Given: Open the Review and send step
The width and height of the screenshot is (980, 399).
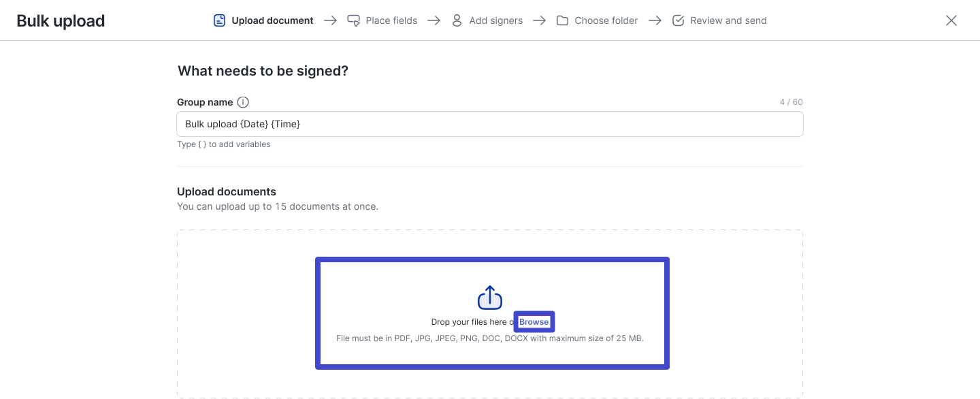Looking at the screenshot, I should tap(728, 20).
